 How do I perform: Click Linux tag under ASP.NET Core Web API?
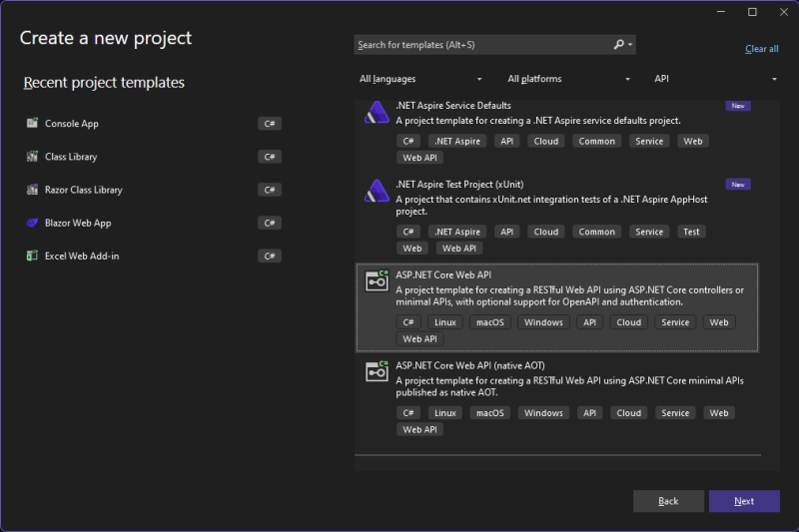click(444, 322)
